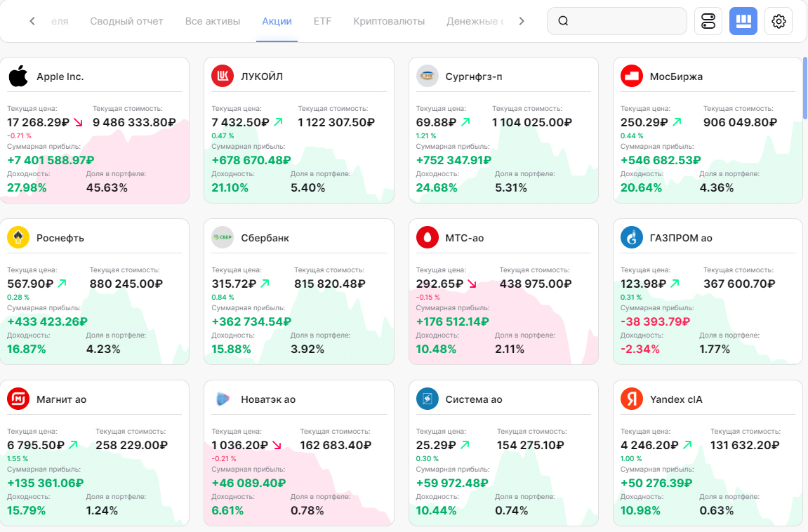Click the Система ао logo icon
808x532 pixels.
pos(428,399)
